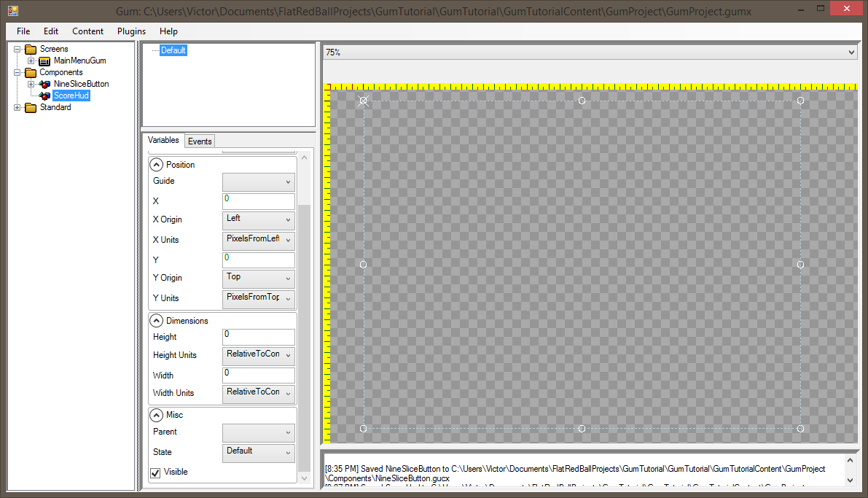Click the MainMenuGum screen icon
Image resolution: width=868 pixels, height=498 pixels.
[44, 61]
